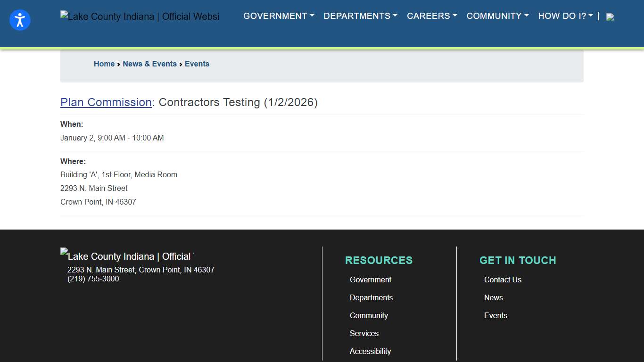The height and width of the screenshot is (362, 644).
Task: Open the COMMUNITY dropdown menu
Action: [x=497, y=16]
